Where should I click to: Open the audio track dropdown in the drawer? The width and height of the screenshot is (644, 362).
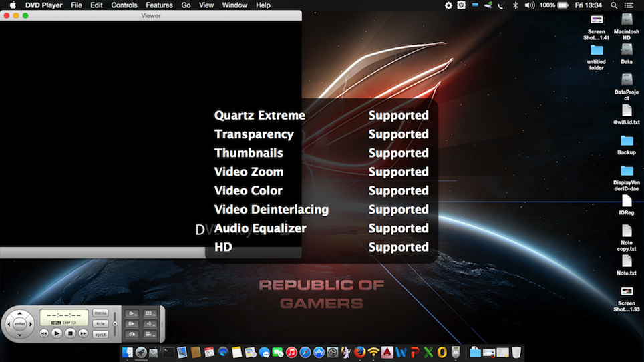150,324
